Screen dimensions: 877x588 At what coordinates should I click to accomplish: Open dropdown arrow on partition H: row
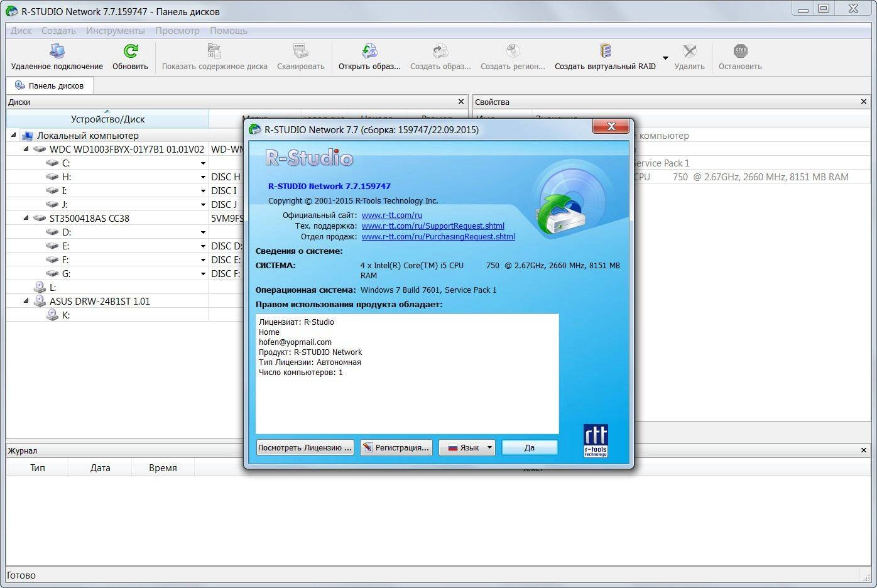pyautogui.click(x=203, y=177)
